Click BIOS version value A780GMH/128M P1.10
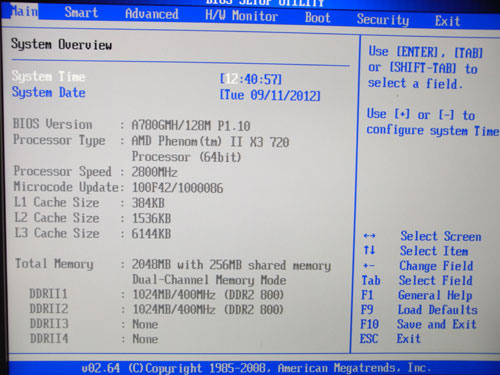Viewport: 500px width, 375px height. click(x=191, y=126)
